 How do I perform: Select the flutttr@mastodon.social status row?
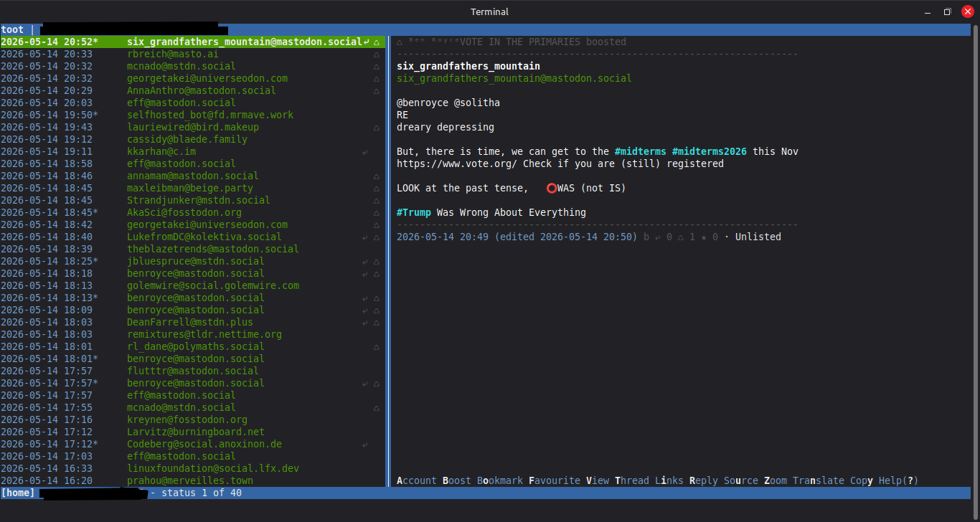pyautogui.click(x=192, y=371)
